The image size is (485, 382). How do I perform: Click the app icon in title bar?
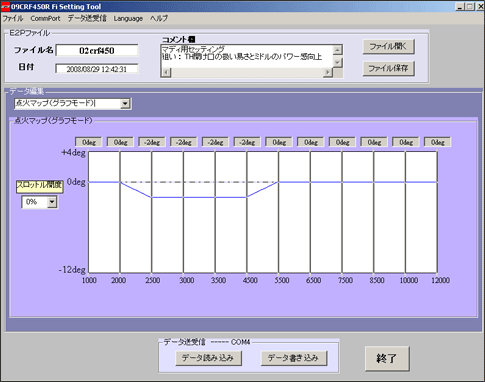(5, 6)
